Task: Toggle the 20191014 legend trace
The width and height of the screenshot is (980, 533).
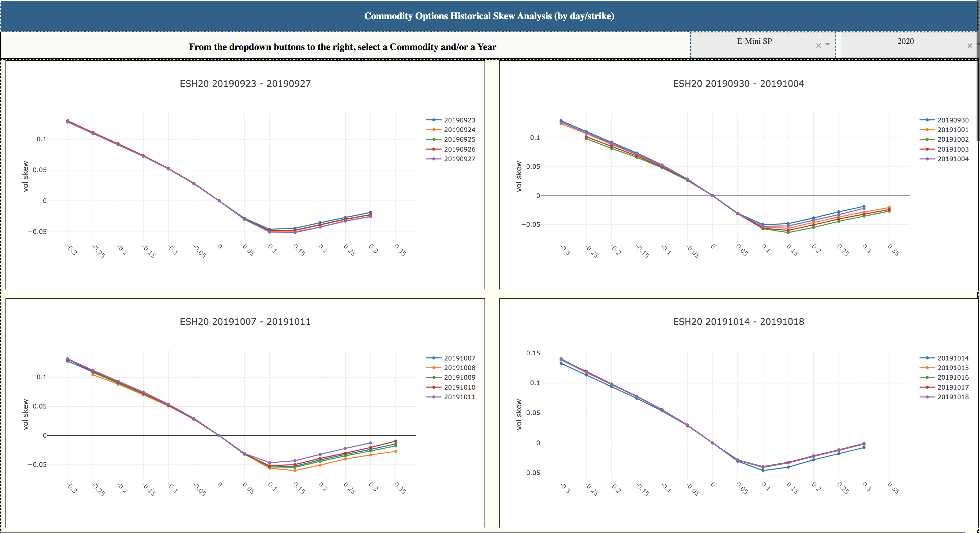Action: (x=953, y=358)
